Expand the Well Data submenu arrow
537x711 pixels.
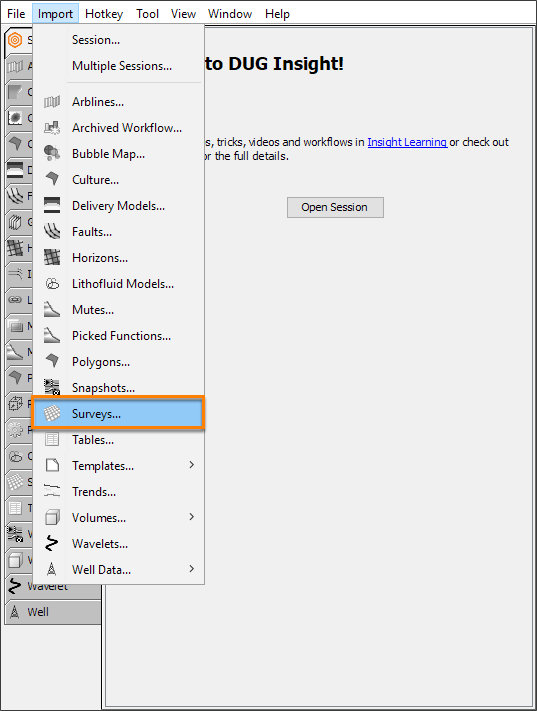191,569
